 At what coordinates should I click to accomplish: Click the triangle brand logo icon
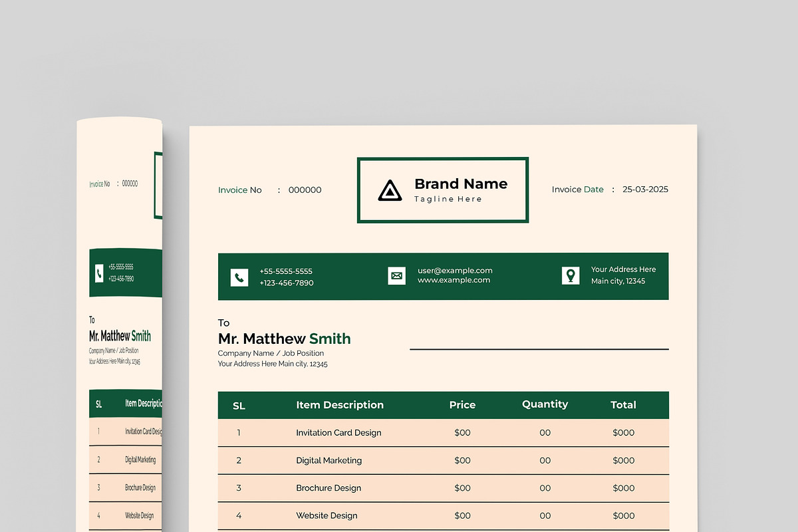coord(390,190)
